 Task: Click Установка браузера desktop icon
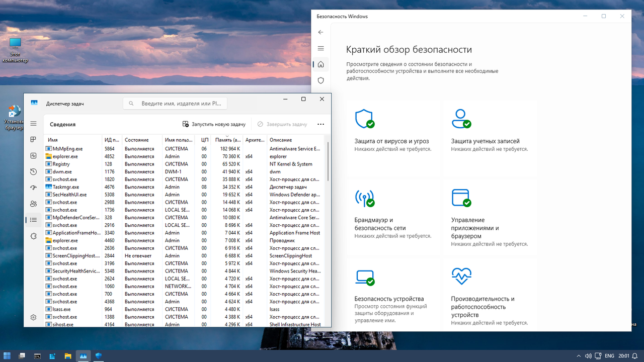14,118
